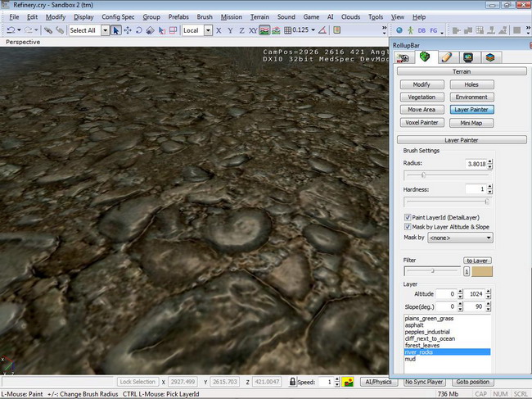Expand the main toolbar overflow chevron
The image size is (532, 399).
(384, 29)
